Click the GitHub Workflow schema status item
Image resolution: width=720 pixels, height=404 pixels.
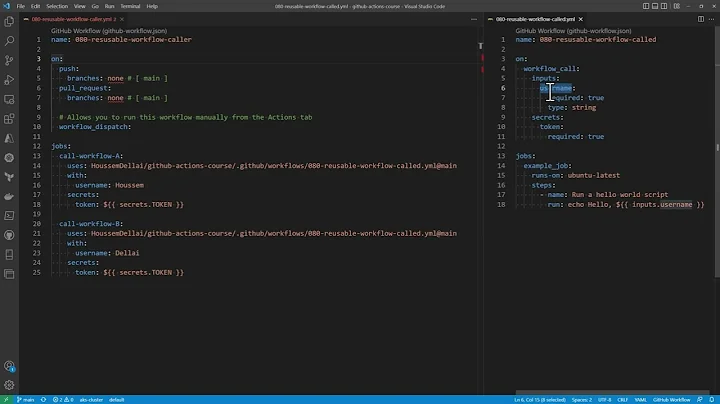(x=671, y=400)
